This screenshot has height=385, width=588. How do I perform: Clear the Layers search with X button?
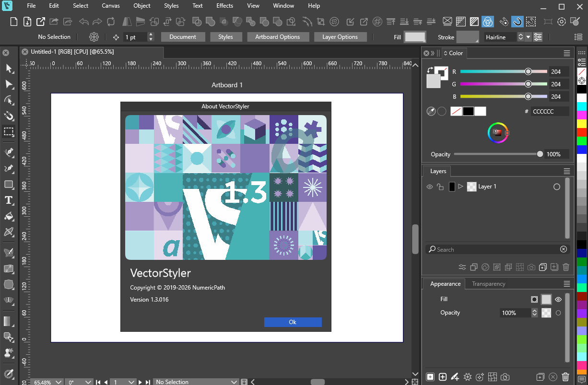click(x=564, y=249)
